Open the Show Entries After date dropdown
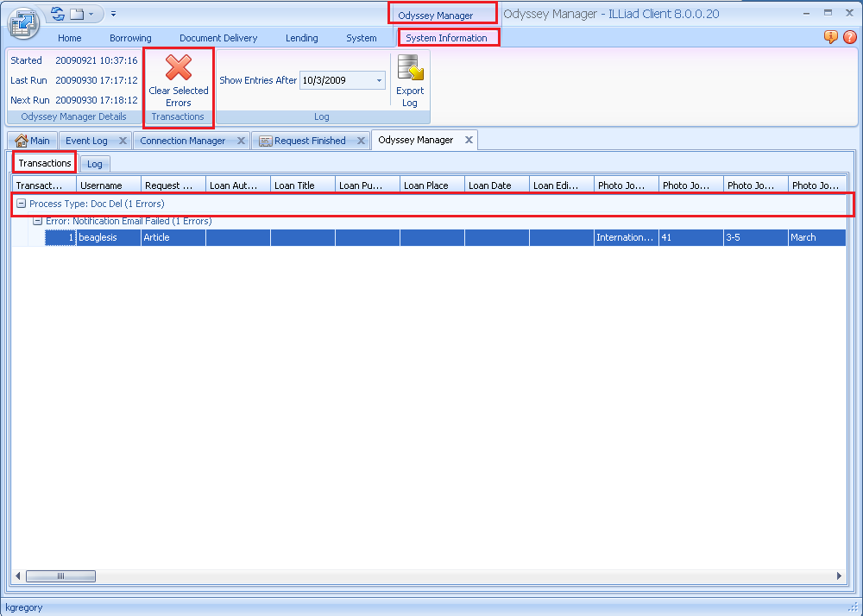The image size is (863, 616). tap(379, 81)
